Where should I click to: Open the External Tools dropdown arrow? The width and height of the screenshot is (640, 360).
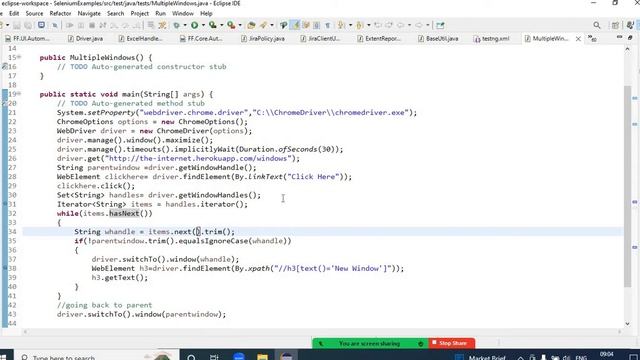[240, 25]
